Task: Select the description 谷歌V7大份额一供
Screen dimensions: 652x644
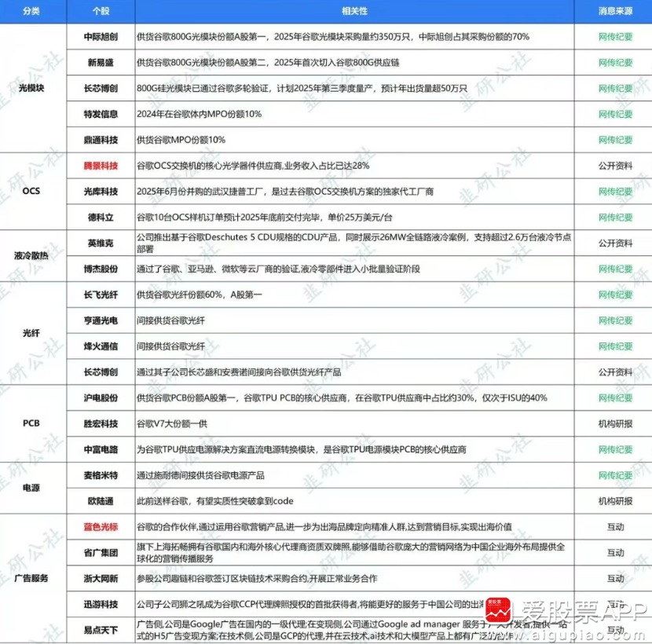Action: (172, 423)
